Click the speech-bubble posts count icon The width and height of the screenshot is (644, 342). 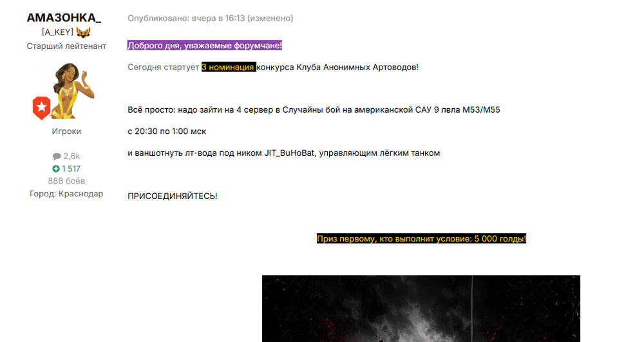point(57,157)
